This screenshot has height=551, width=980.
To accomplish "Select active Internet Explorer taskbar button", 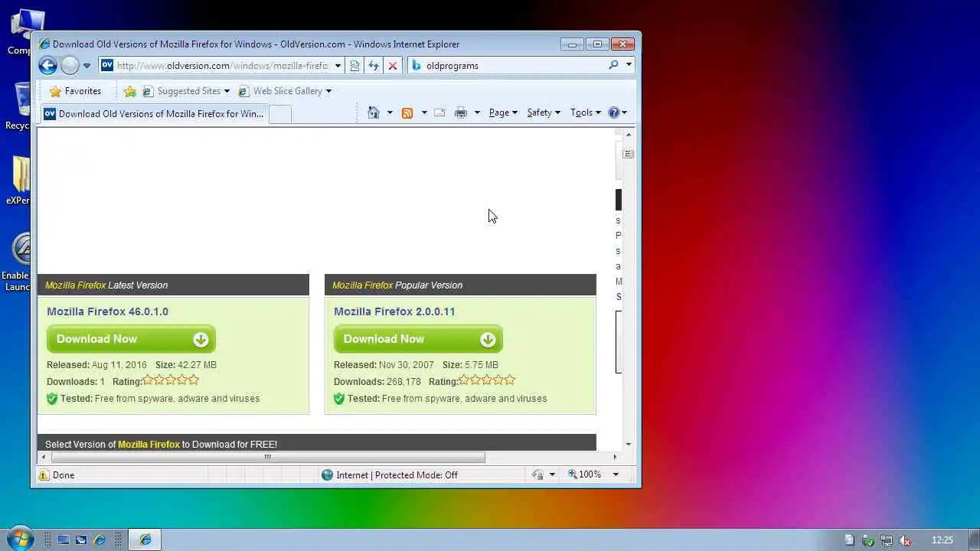I will (145, 540).
